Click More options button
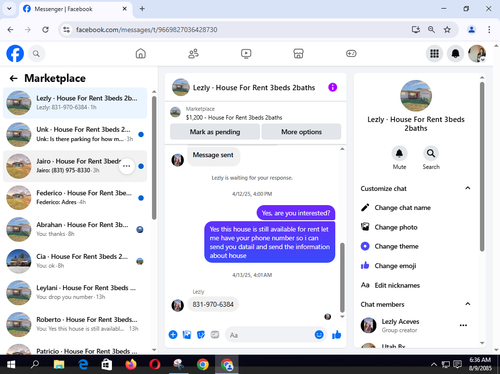Screen dimensions: 500x374 301,132
